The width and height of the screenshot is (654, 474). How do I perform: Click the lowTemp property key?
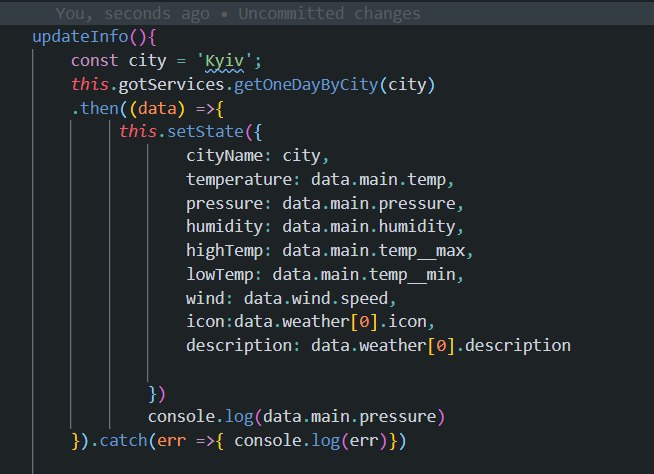pyautogui.click(x=220, y=275)
